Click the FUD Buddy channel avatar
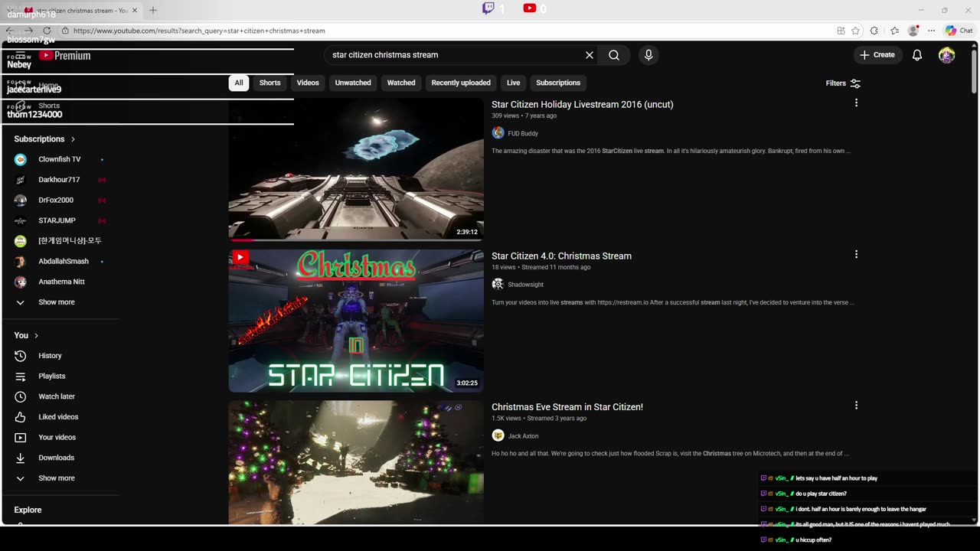 click(498, 133)
